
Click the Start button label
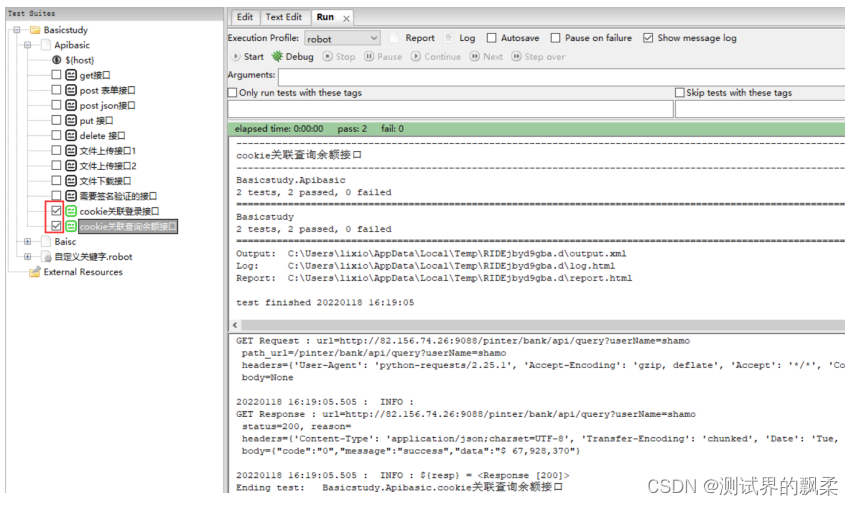pyautogui.click(x=254, y=57)
